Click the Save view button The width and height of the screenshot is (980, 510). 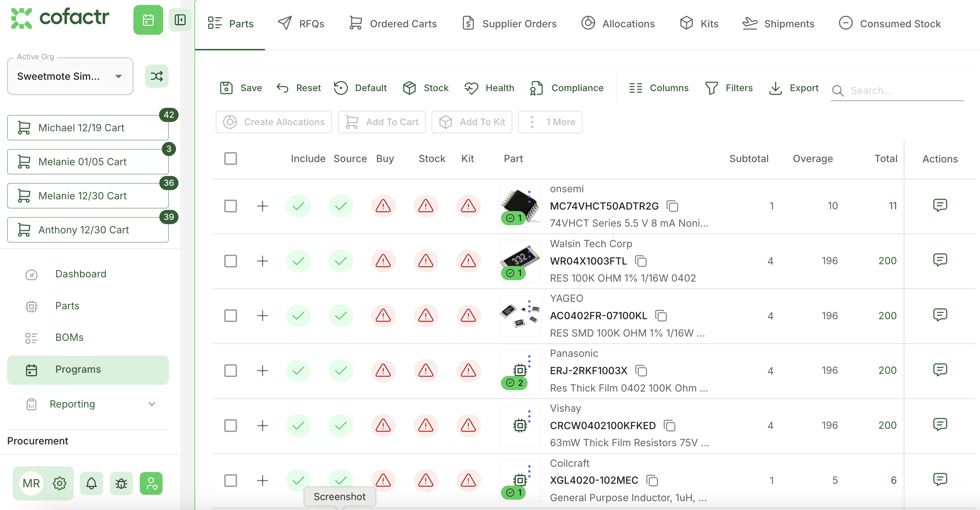(241, 88)
